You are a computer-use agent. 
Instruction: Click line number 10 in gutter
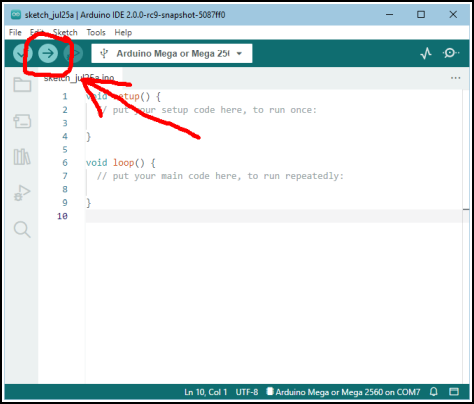pyautogui.click(x=62, y=216)
